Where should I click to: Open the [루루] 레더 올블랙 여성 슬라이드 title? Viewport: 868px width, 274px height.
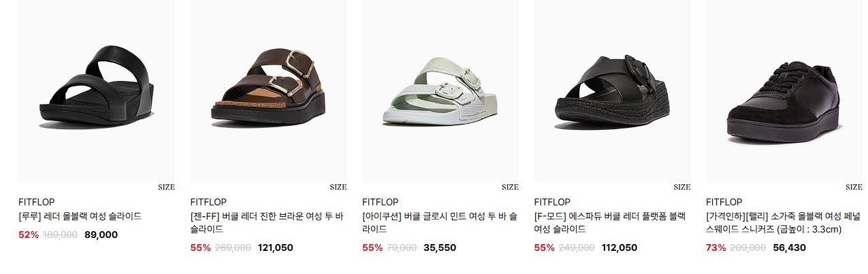coord(80,216)
